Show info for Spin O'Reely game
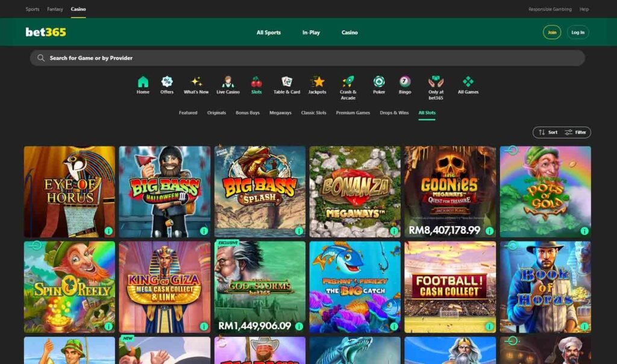This screenshot has width=617, height=364. click(x=108, y=326)
